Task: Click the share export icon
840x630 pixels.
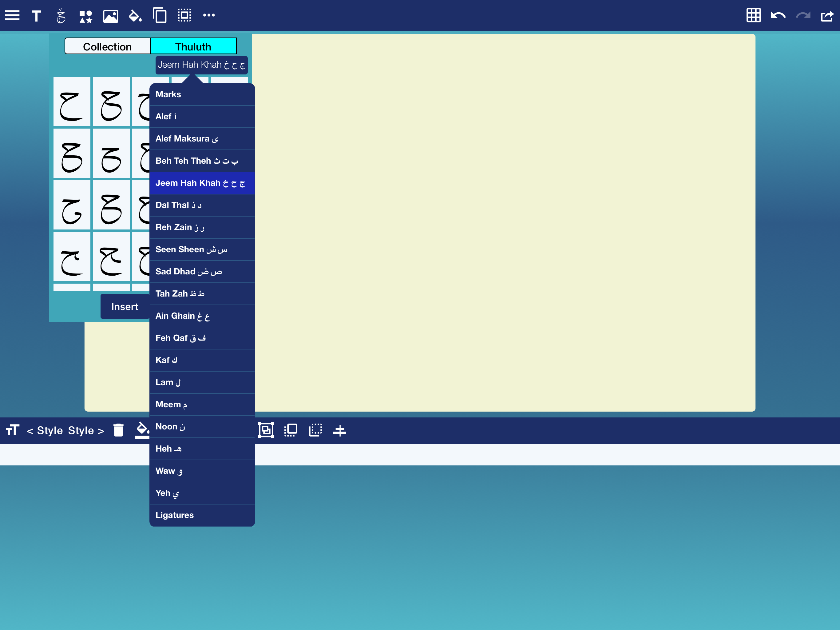Action: point(827,16)
